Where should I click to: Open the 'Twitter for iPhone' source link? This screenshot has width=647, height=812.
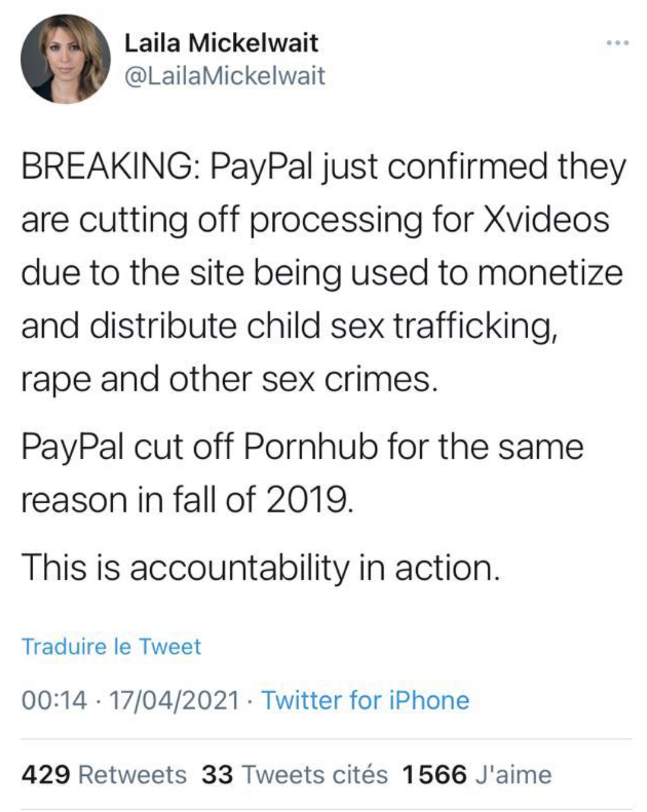365,700
